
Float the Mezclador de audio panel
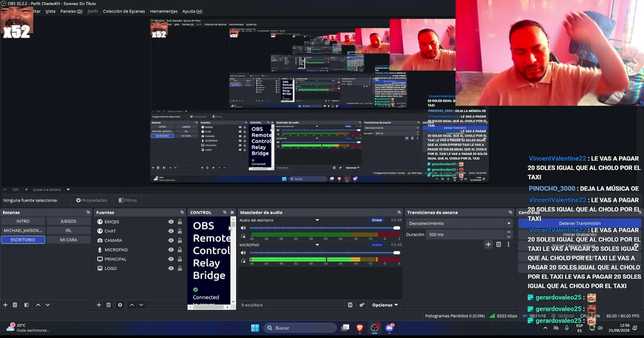pyautogui.click(x=399, y=213)
